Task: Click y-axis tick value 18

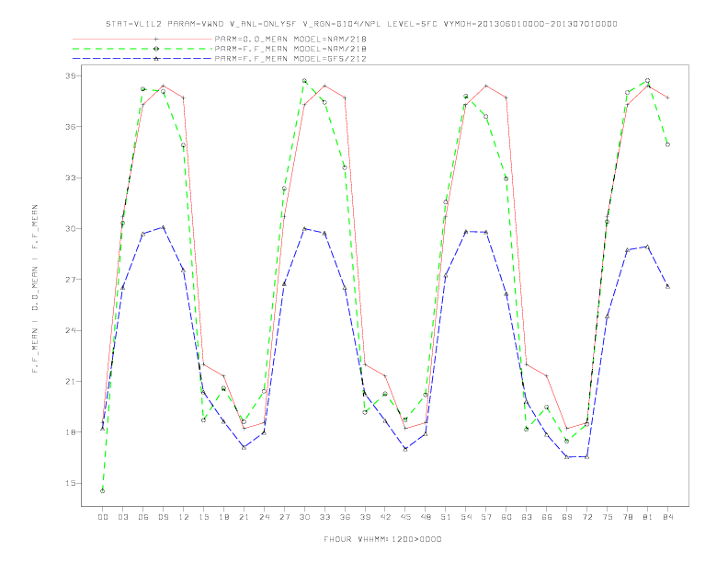Action: [71, 432]
